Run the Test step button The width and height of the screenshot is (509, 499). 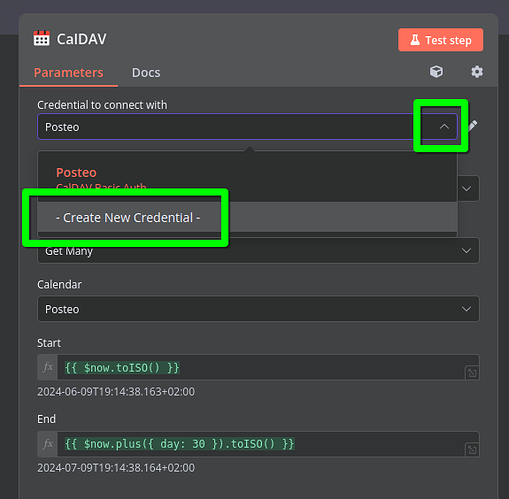tap(440, 40)
